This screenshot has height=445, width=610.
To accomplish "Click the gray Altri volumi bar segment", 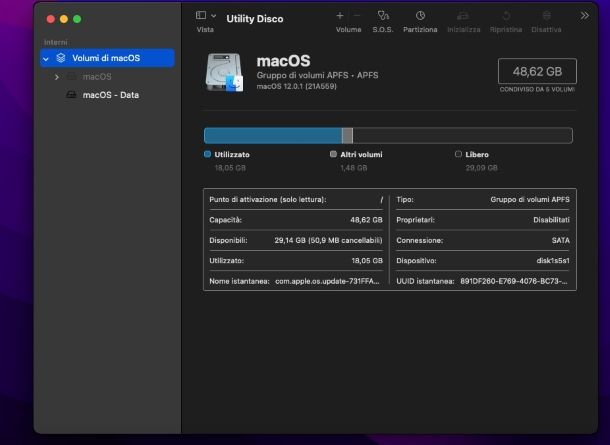I will click(x=347, y=136).
